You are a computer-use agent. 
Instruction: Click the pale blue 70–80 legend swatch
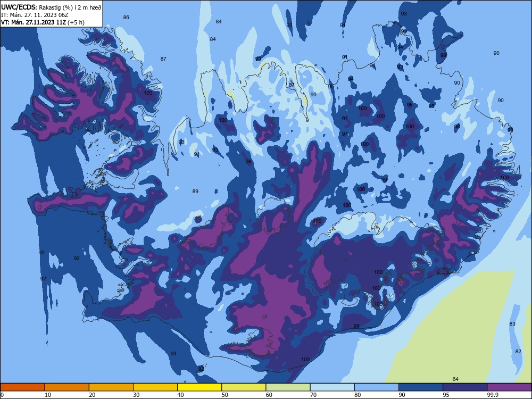coord(332,387)
